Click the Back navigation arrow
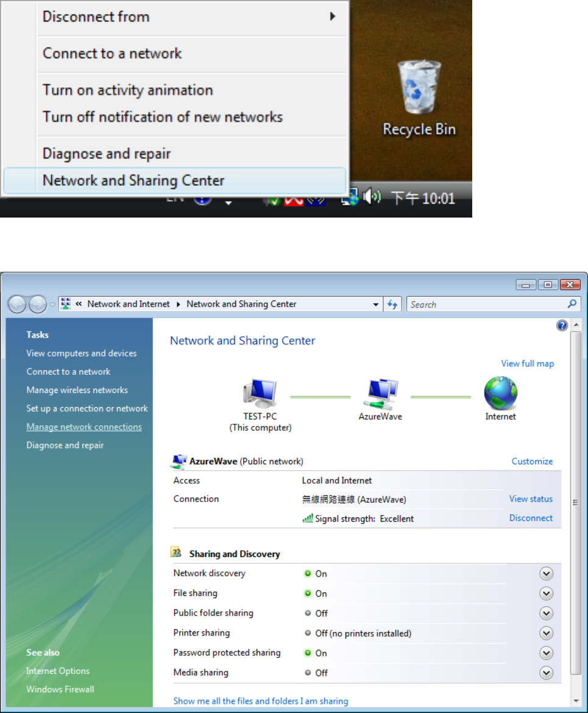Image resolution: width=588 pixels, height=713 pixels. click(x=17, y=304)
